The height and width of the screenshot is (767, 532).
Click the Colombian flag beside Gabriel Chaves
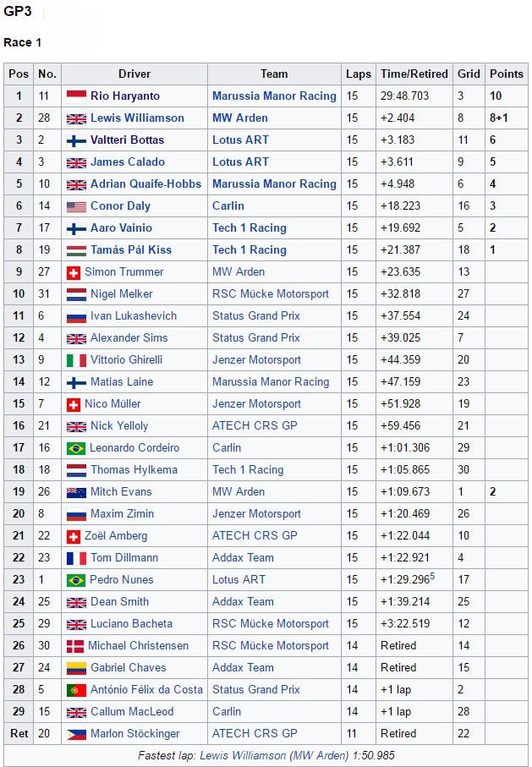tap(76, 668)
